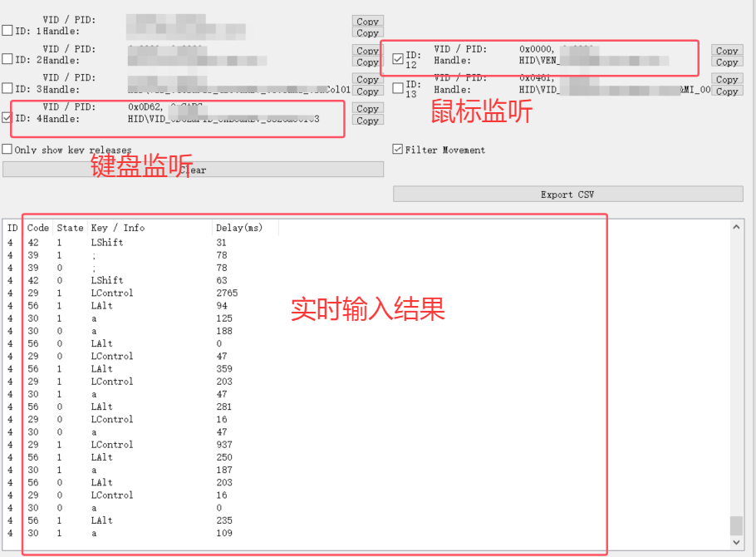Viewport: 756px width, 557px height.
Task: Click the ID 12 VID value 0x0000
Action: click(x=536, y=49)
